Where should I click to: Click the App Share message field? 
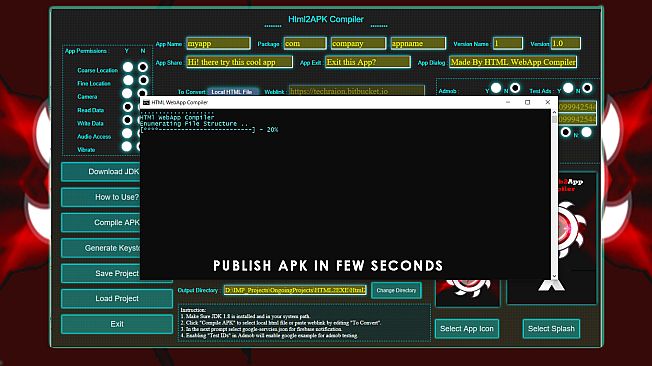239,62
